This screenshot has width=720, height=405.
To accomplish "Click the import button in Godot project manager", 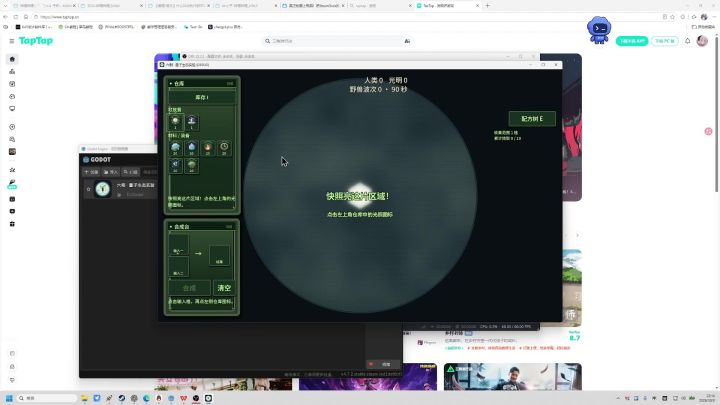I will pos(111,172).
